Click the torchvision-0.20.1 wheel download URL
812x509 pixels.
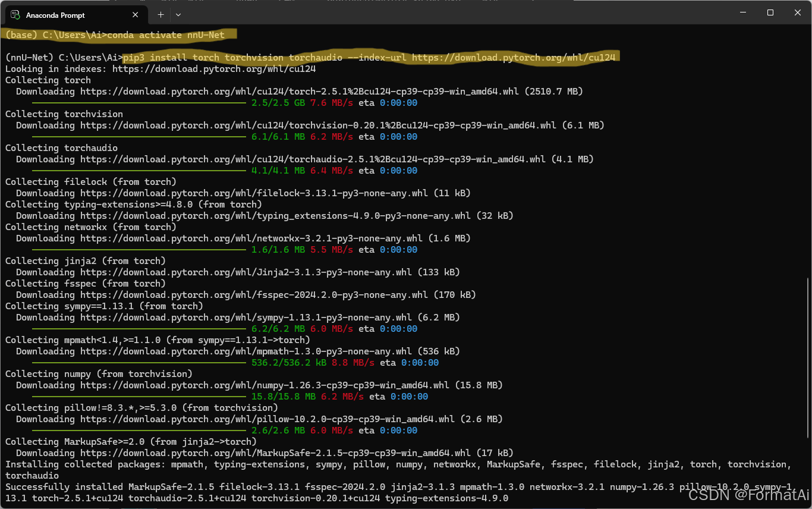(318, 125)
